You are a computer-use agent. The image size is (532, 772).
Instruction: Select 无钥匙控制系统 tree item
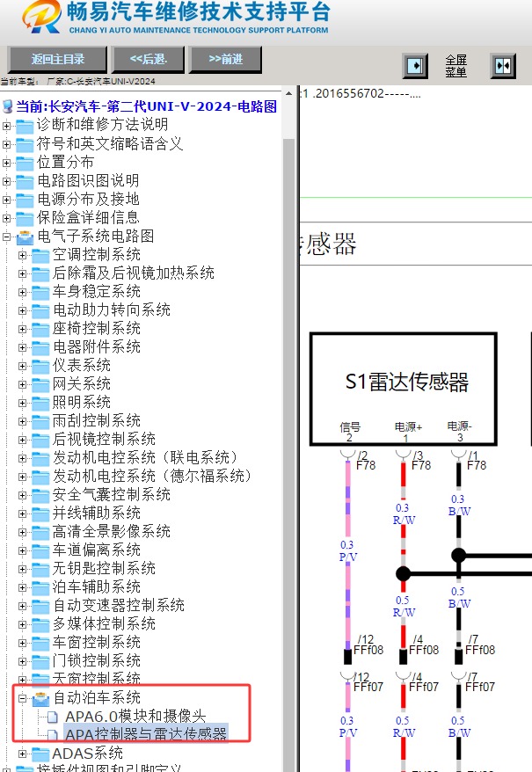pos(104,568)
